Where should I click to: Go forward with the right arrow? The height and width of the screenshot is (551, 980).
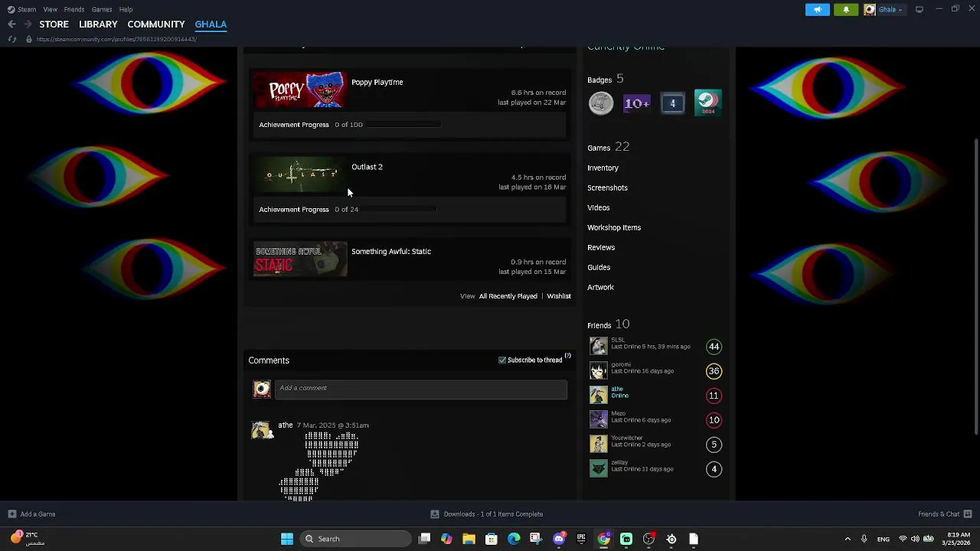28,24
